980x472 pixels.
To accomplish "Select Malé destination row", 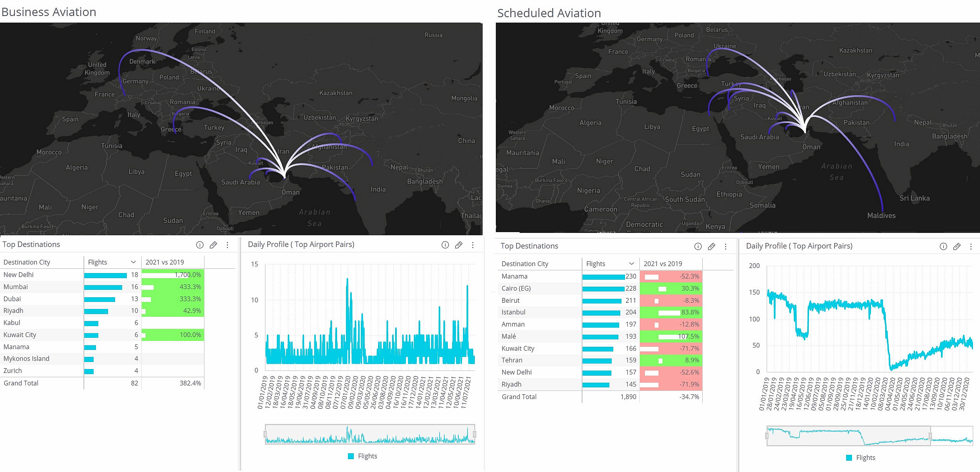I will (x=600, y=336).
